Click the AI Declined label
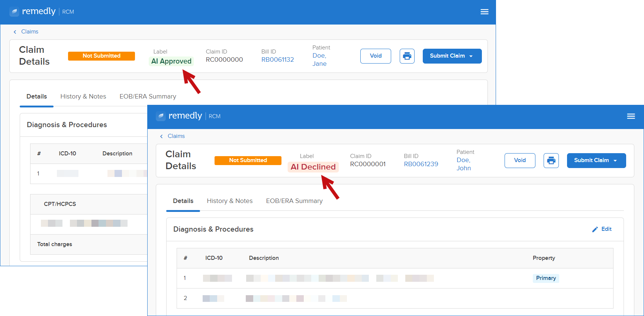 coord(313,167)
